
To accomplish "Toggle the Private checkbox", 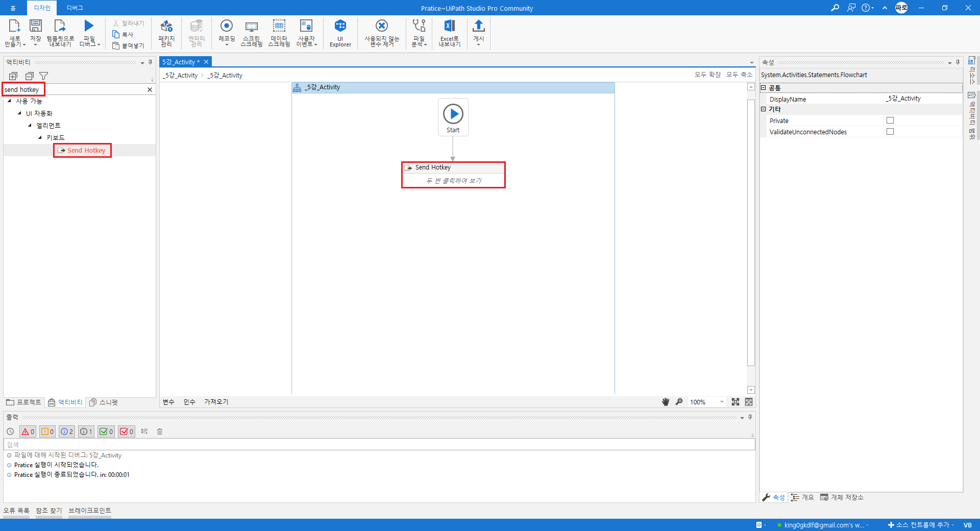I will pos(890,120).
